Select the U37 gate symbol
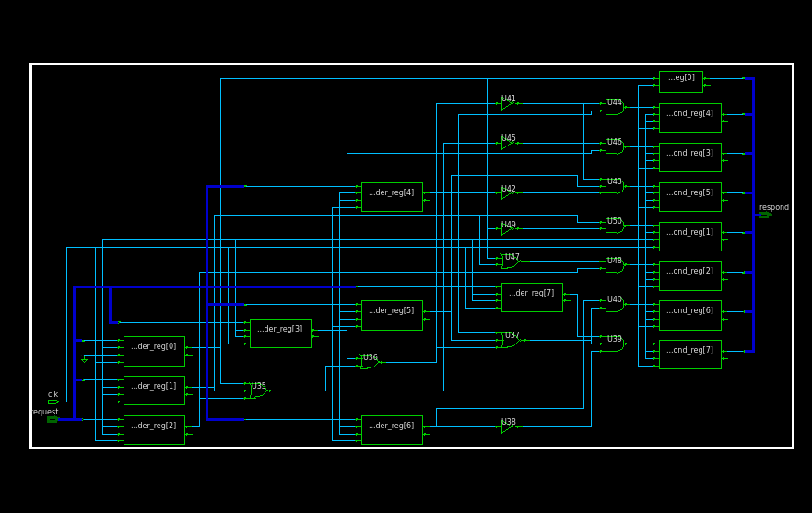The image size is (812, 513). 510,342
